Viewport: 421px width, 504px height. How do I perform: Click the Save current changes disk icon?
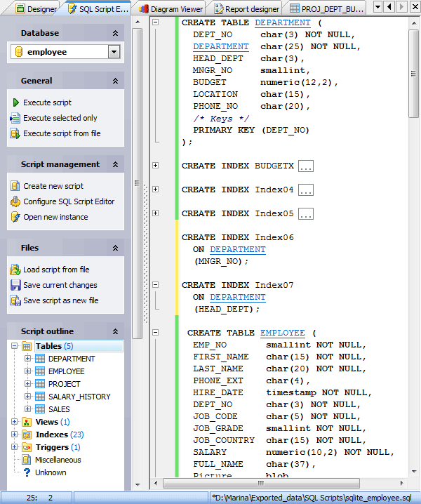click(15, 285)
